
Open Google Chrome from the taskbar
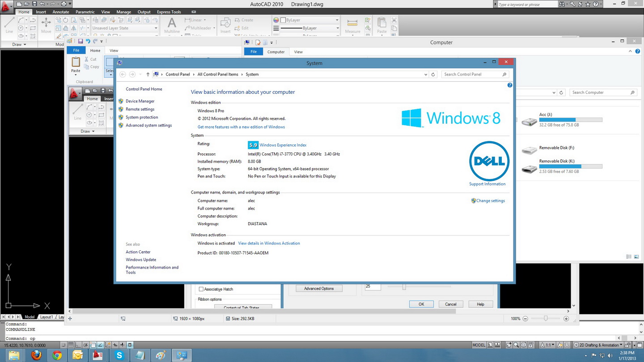[x=57, y=355]
